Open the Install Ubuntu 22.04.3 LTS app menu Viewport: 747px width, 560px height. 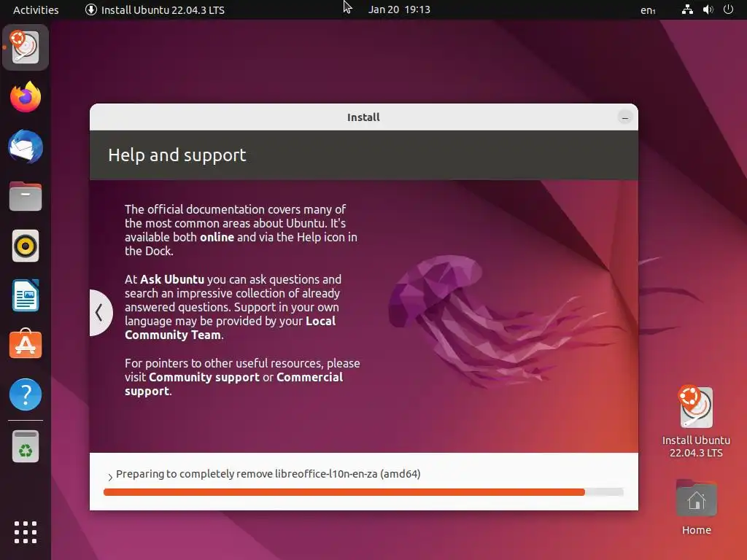tap(155, 9)
